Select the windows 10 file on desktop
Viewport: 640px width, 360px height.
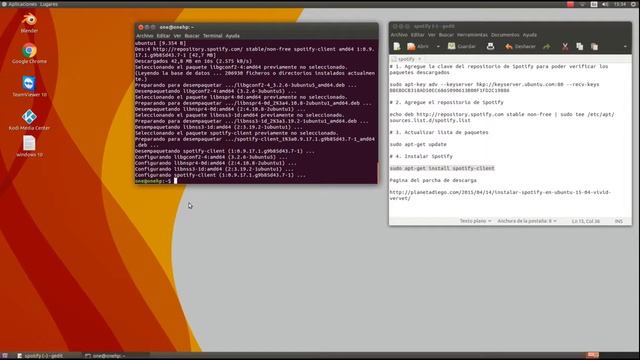[x=29, y=147]
